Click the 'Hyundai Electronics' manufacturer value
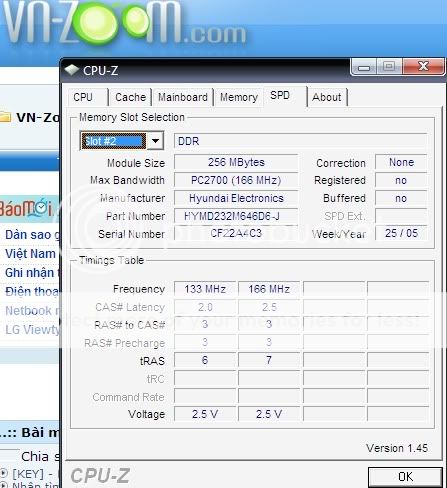This screenshot has width=447, height=488. (x=236, y=198)
